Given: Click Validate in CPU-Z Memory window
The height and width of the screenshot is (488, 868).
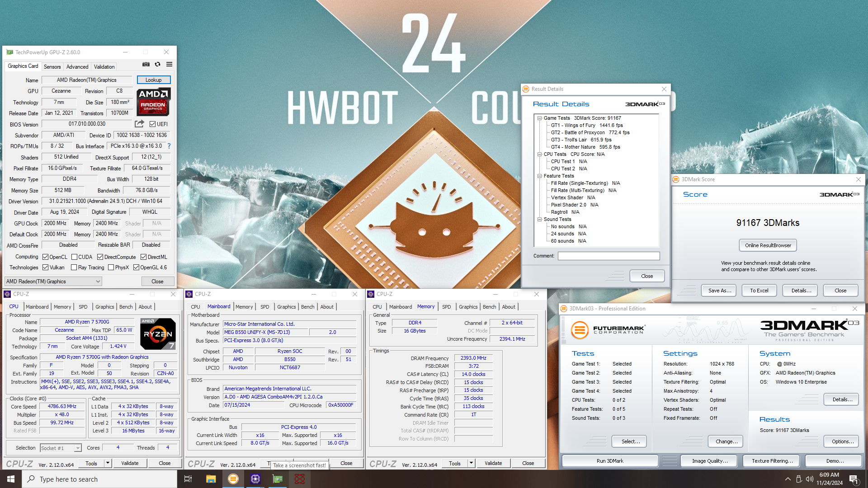Looking at the screenshot, I should [493, 463].
